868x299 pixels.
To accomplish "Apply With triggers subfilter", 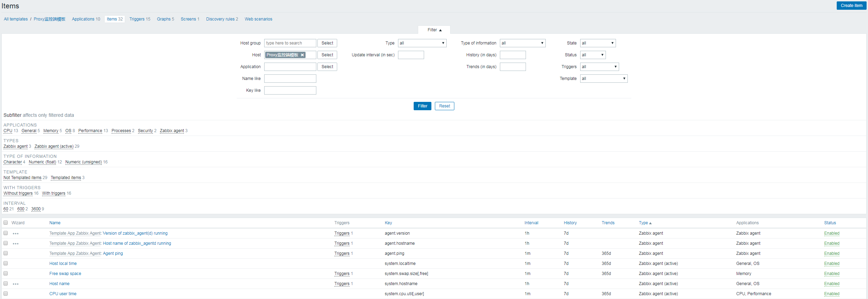I will [54, 193].
